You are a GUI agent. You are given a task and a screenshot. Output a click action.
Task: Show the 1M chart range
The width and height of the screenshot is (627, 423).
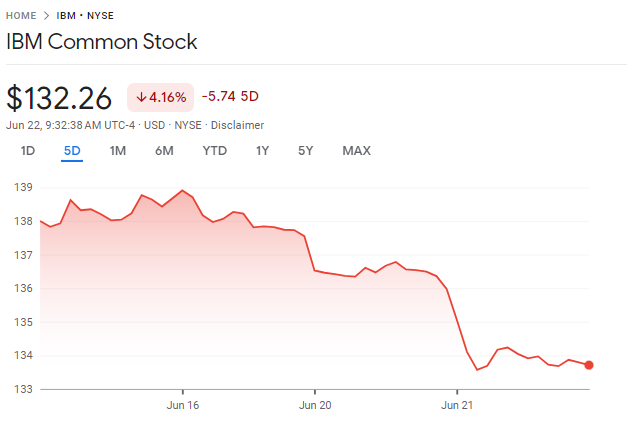click(117, 151)
